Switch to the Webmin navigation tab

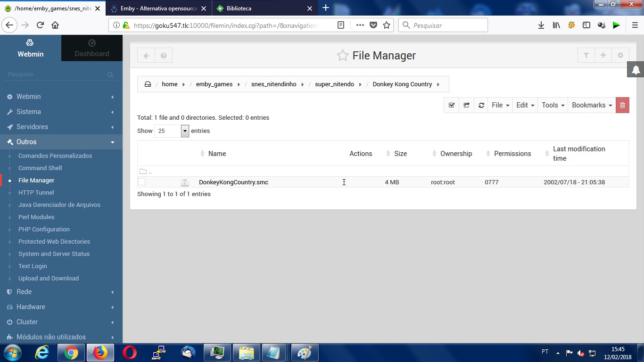coord(31,48)
